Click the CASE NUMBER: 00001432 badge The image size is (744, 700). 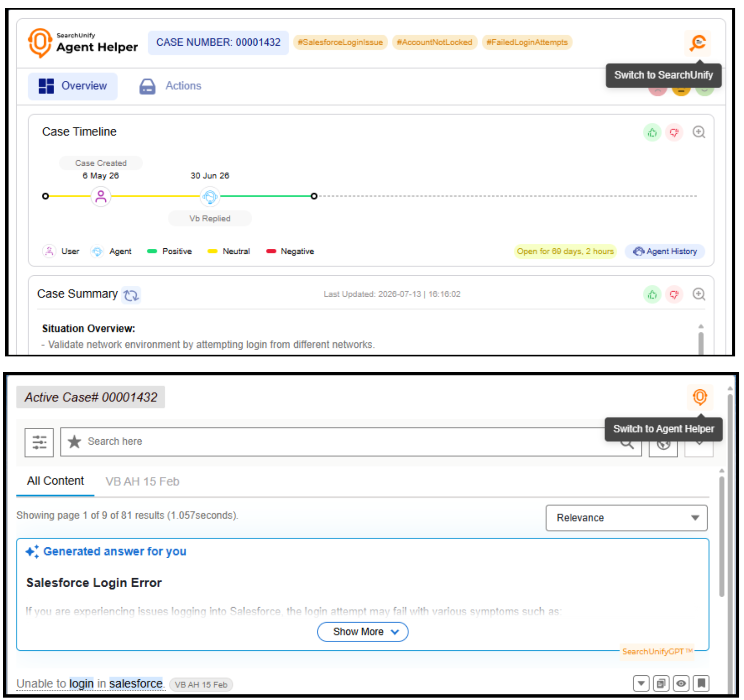coord(218,43)
